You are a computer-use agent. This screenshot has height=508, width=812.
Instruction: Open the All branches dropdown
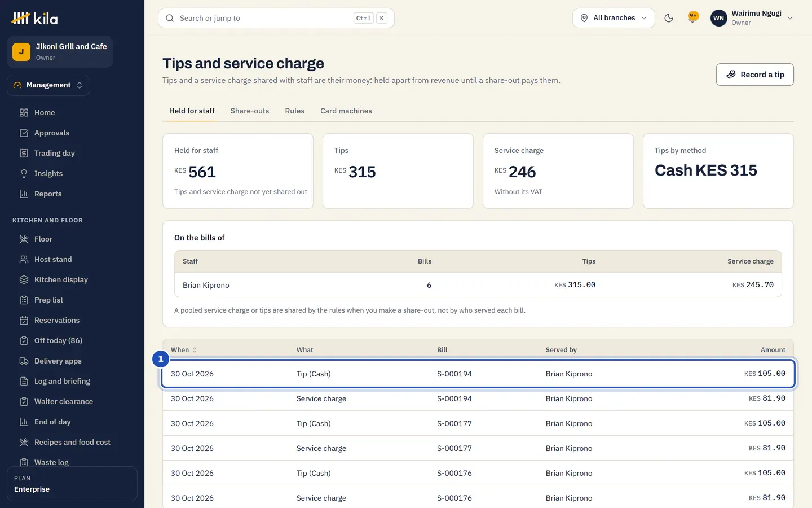click(614, 18)
